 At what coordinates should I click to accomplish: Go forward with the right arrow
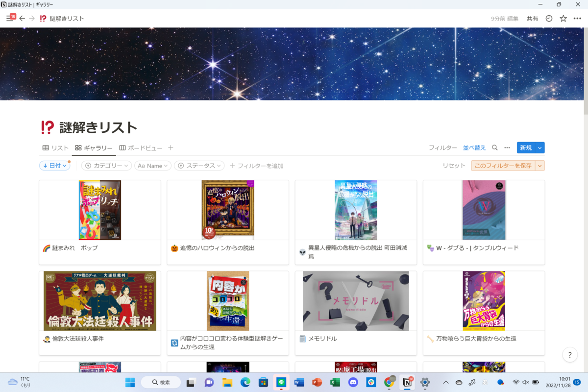[x=32, y=19]
